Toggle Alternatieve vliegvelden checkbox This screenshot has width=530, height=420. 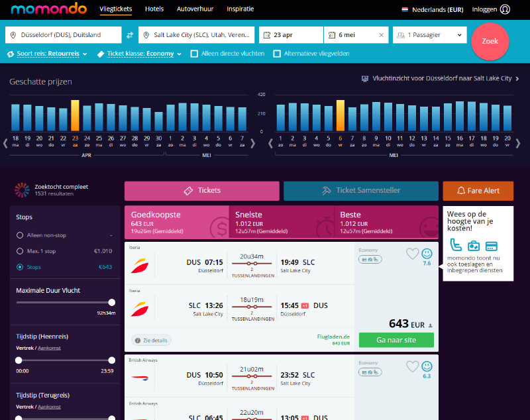277,54
